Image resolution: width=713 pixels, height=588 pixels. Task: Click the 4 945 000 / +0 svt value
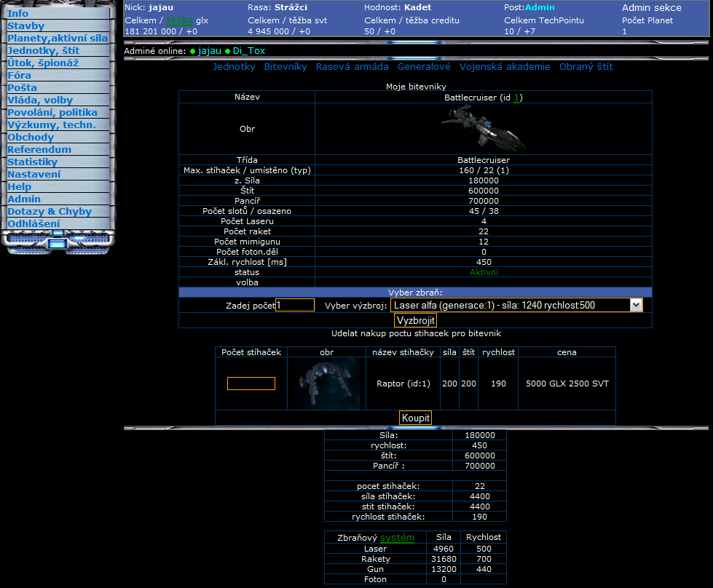279,31
